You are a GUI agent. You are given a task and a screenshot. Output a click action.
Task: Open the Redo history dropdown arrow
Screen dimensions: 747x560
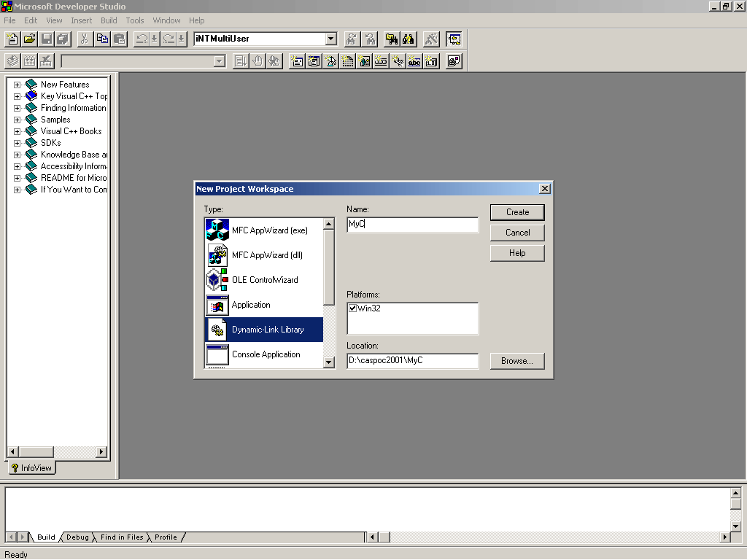[182, 39]
